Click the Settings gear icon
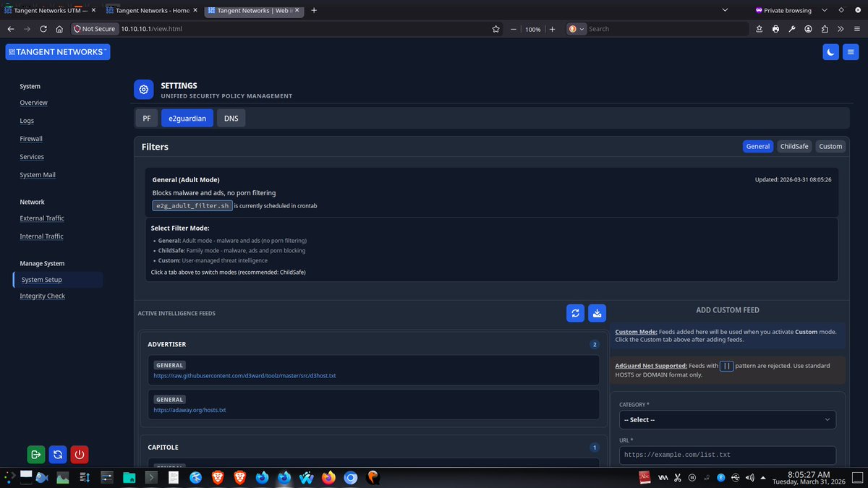The image size is (868, 488). pyautogui.click(x=144, y=90)
